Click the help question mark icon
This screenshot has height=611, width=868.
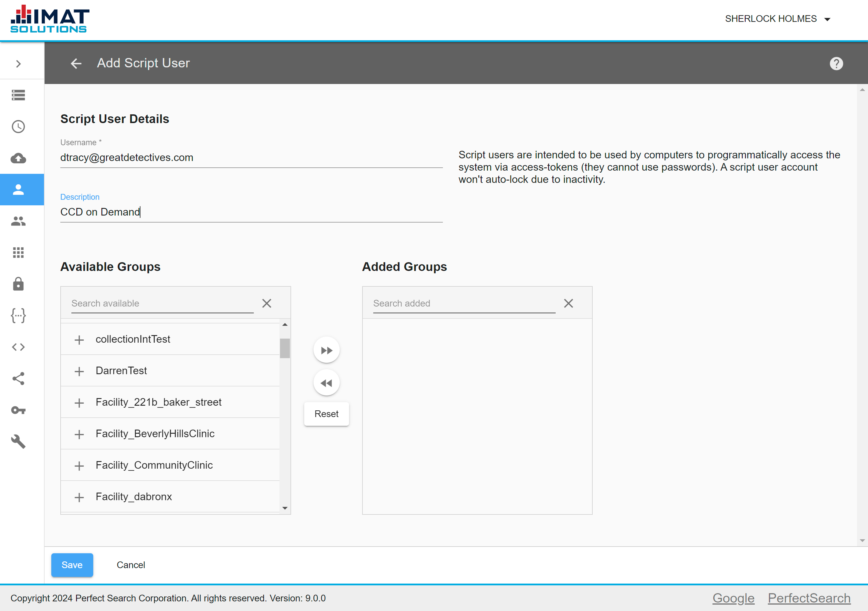pos(836,64)
